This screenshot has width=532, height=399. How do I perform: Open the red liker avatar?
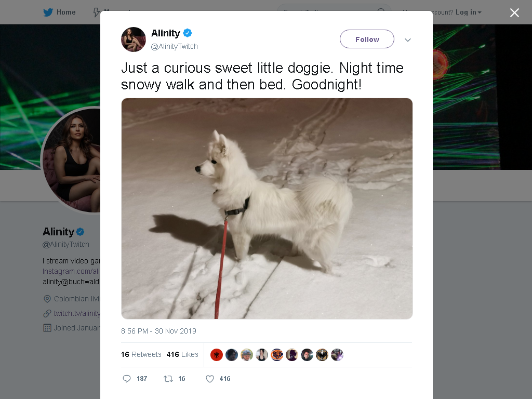[217, 355]
